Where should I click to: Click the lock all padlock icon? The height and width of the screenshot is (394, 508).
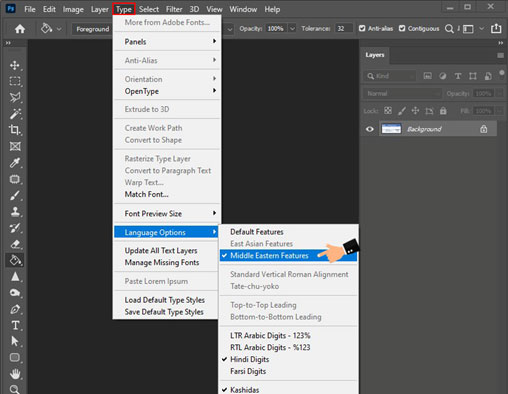click(443, 111)
